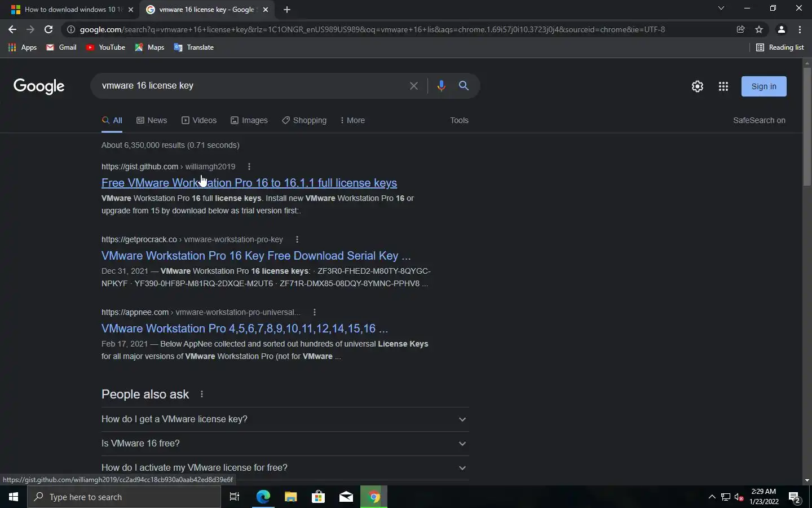Open a new browser tab
This screenshot has height=508, width=812.
(286, 10)
